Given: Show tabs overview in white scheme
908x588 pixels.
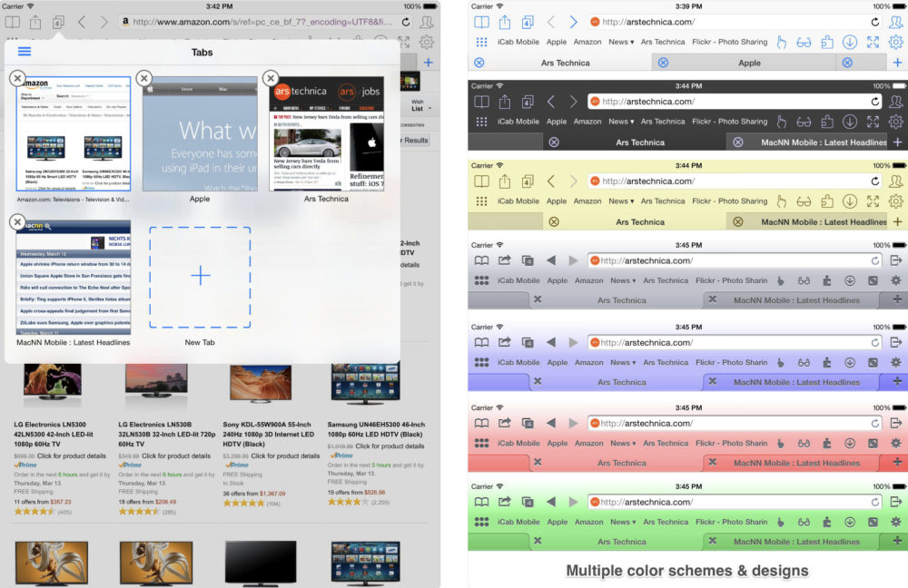Looking at the screenshot, I should [528, 22].
